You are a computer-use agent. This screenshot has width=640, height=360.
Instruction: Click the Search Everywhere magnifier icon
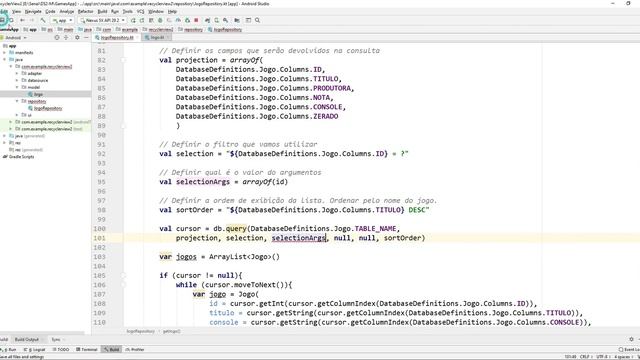tap(258, 20)
